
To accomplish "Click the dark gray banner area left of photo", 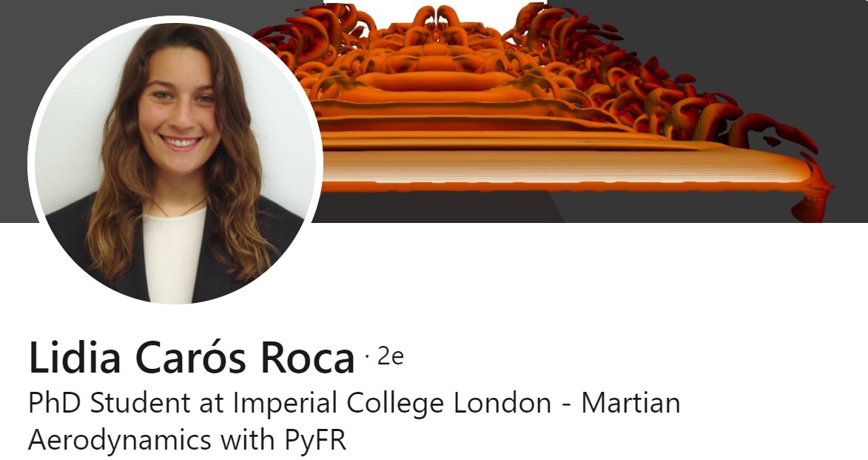I will pos(16,111).
